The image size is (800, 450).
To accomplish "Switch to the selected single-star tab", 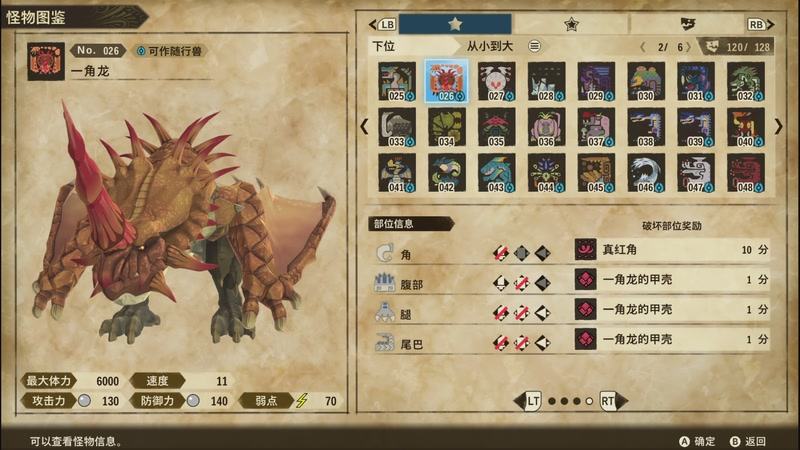I will tap(455, 24).
